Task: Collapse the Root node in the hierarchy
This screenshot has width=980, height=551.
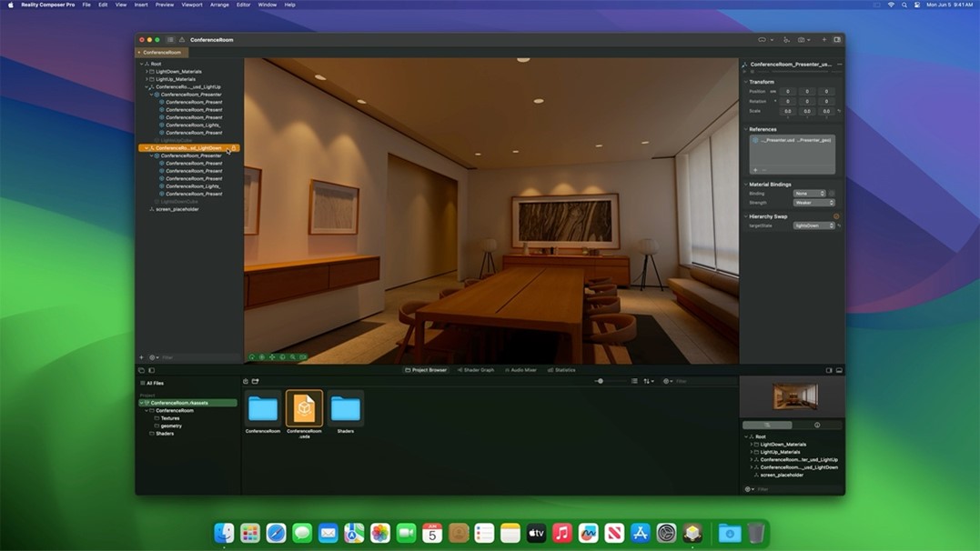Action: pos(141,64)
